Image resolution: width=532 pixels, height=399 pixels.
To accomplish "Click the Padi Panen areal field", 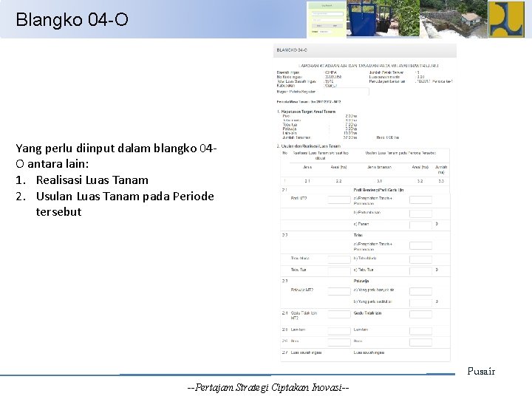I will point(420,225).
